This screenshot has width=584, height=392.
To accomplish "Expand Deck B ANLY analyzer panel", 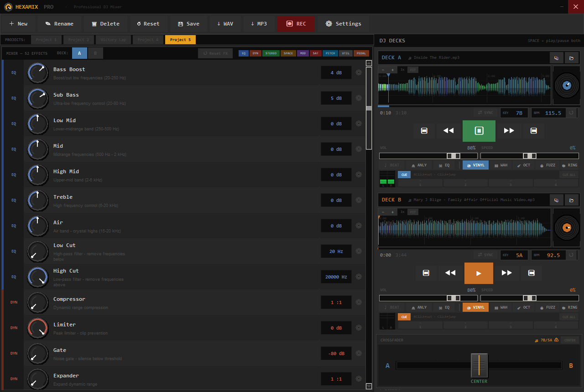I will tap(419, 307).
